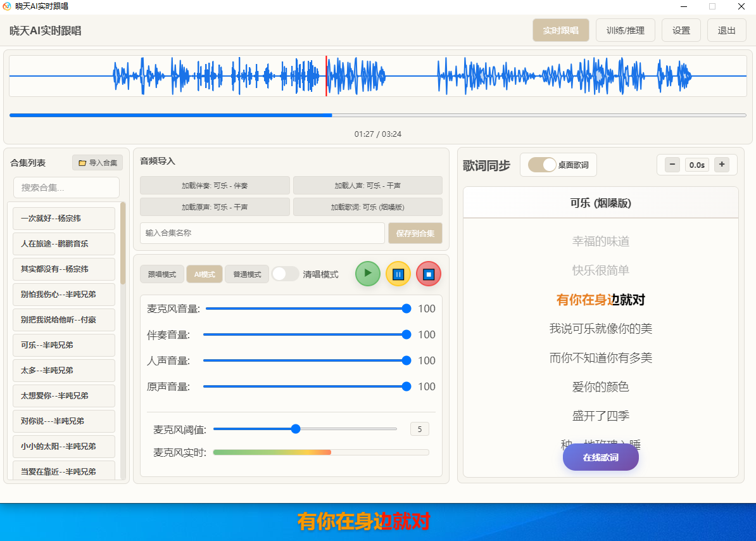Click the 搜索合集 search field
This screenshot has width=756, height=541.
[66, 188]
